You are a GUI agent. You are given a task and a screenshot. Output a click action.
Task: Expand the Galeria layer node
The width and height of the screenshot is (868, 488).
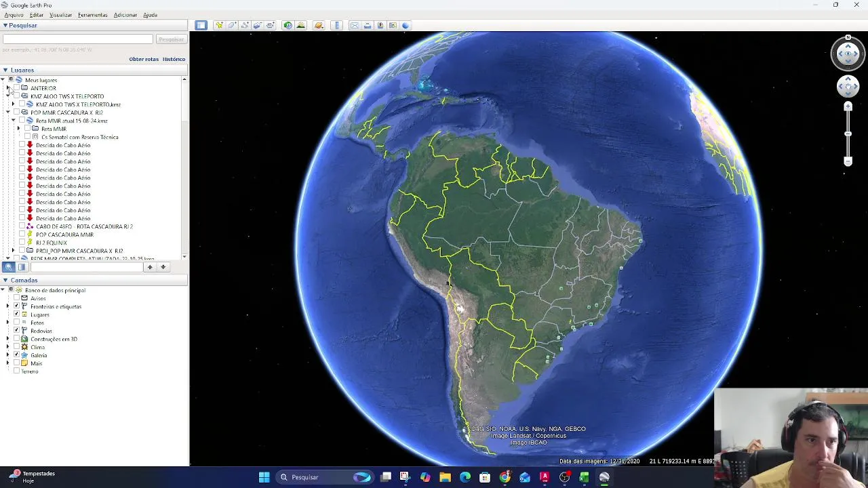7,355
